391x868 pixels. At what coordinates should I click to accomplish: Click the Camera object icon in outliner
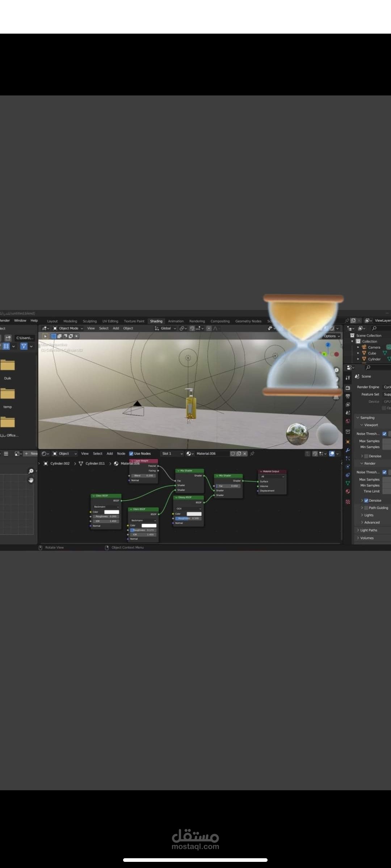[x=364, y=347]
